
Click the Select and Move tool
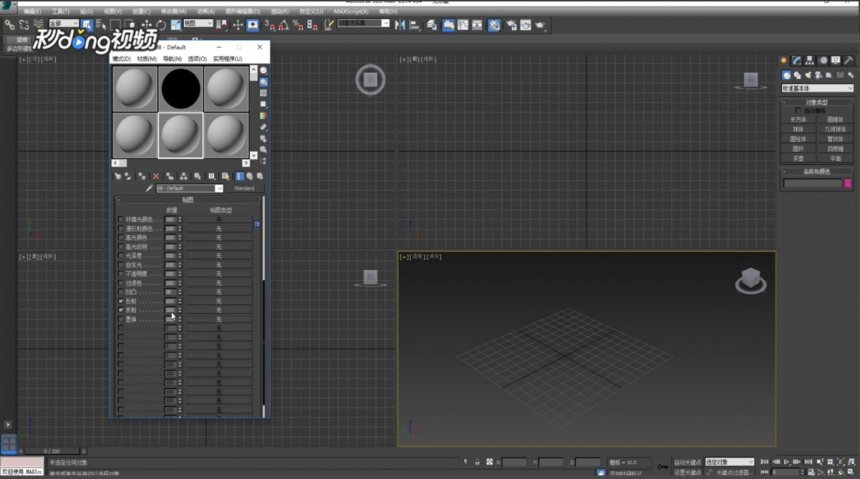pyautogui.click(x=146, y=25)
